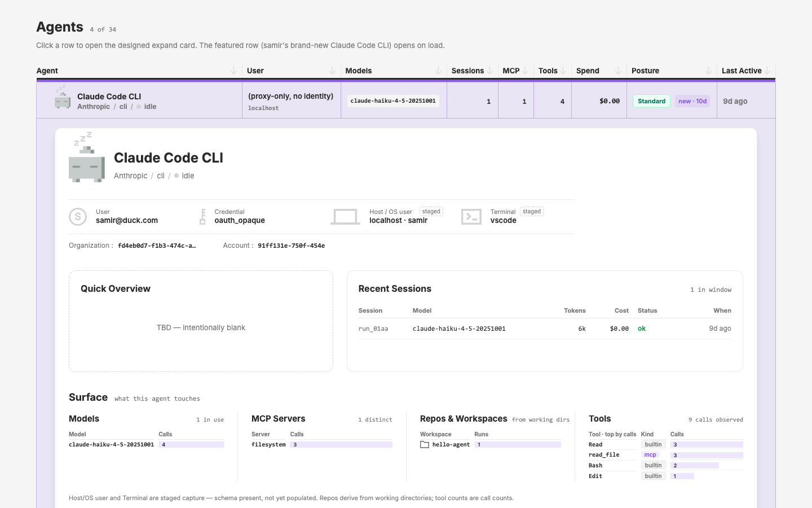Click the model name in the Recent Sessions row
Screen dimensions: 812x508
point(459,329)
